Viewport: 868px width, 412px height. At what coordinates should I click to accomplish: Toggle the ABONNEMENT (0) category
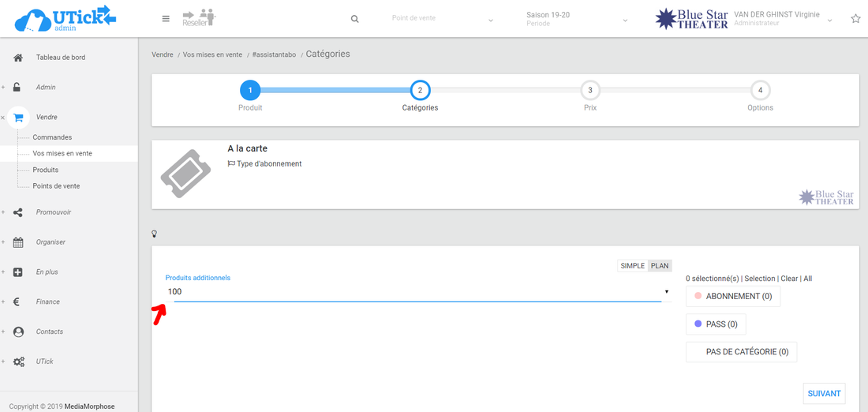(x=733, y=296)
